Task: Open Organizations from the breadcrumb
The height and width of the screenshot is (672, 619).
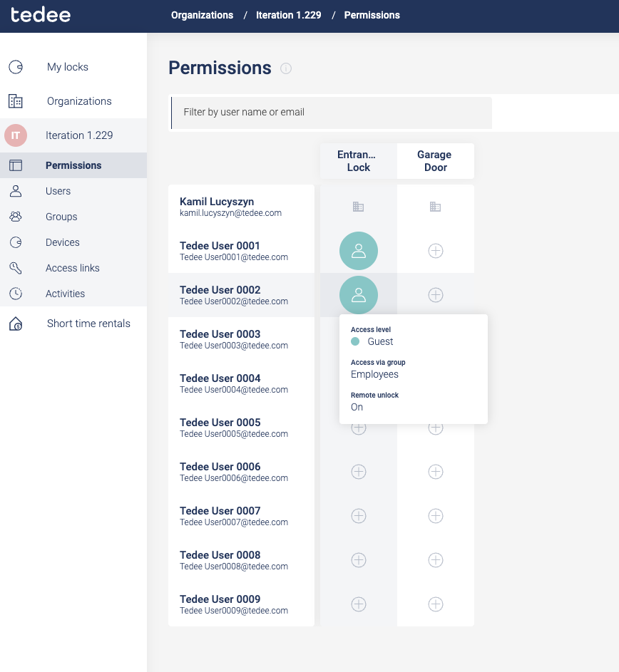Action: tap(200, 15)
